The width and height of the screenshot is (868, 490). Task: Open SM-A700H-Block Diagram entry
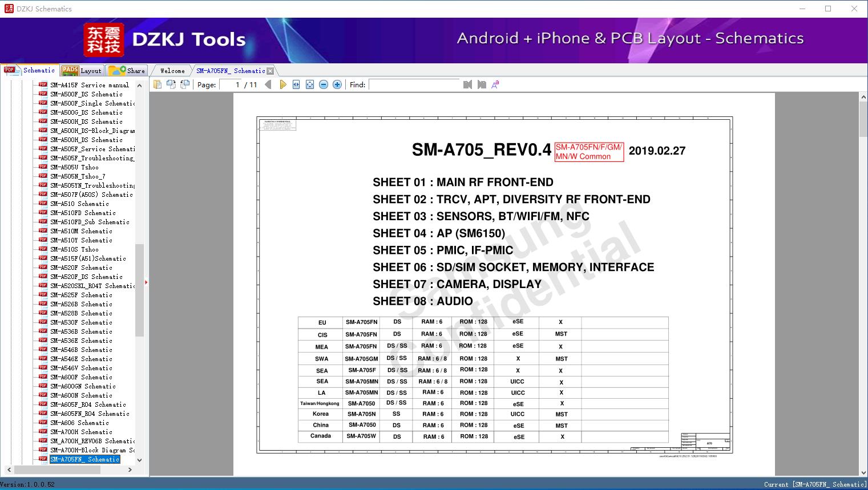92,450
